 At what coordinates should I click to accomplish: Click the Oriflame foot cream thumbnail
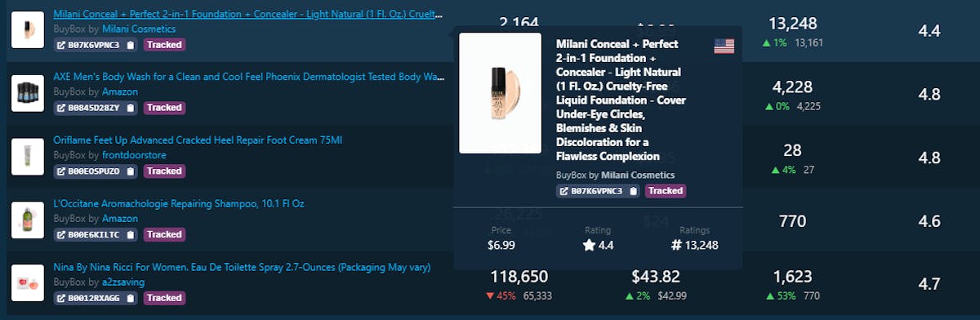pyautogui.click(x=27, y=156)
